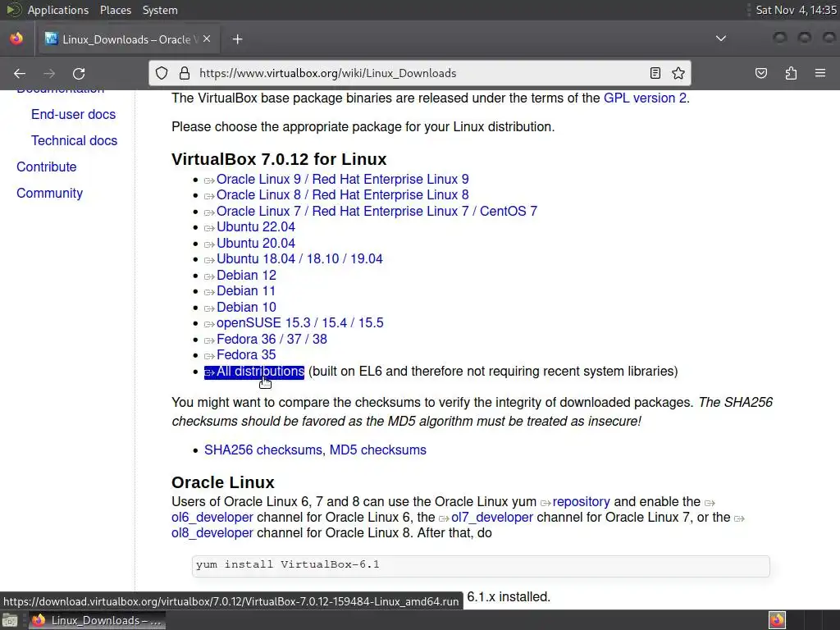The width and height of the screenshot is (840, 630).
Task: Click the clock showing Sat Nov 4
Action: coord(796,10)
